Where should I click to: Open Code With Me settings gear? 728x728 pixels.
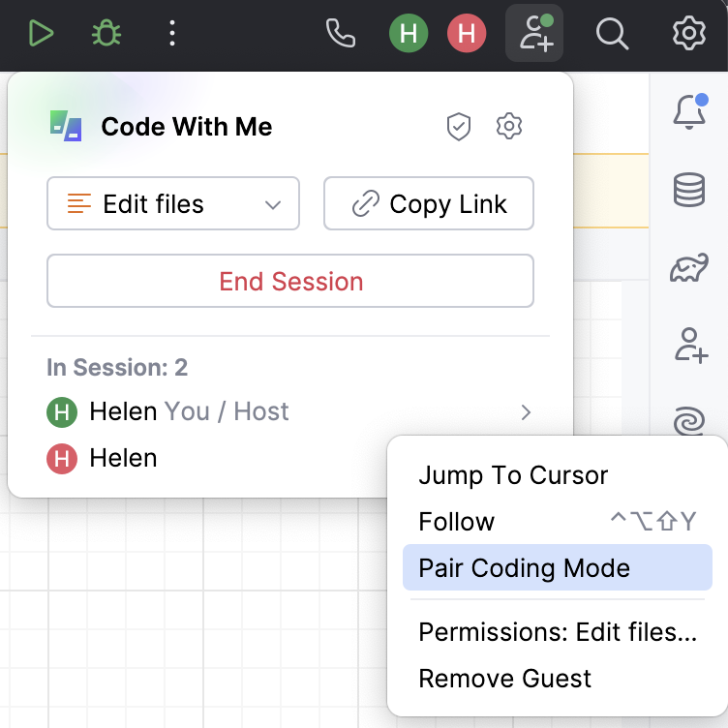click(x=509, y=127)
